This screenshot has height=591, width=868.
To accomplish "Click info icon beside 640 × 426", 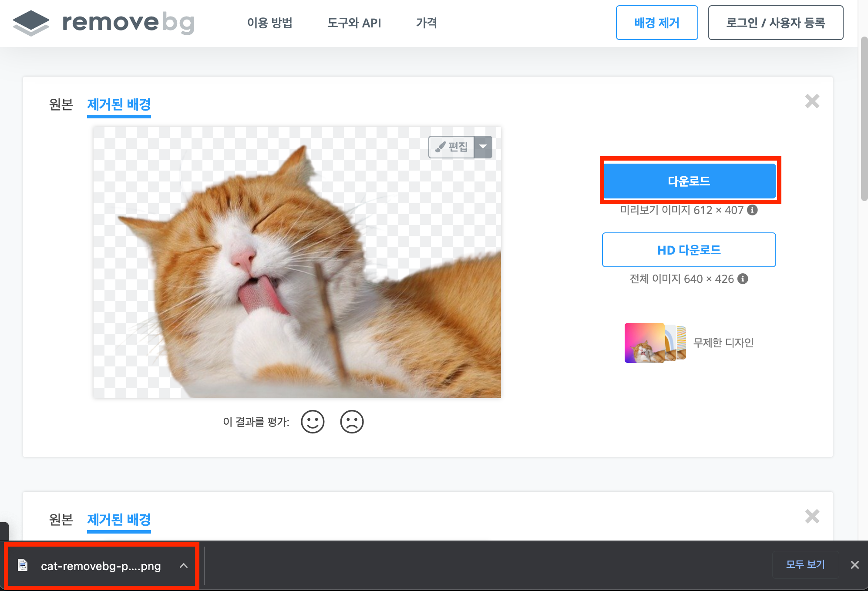I will pos(743,279).
